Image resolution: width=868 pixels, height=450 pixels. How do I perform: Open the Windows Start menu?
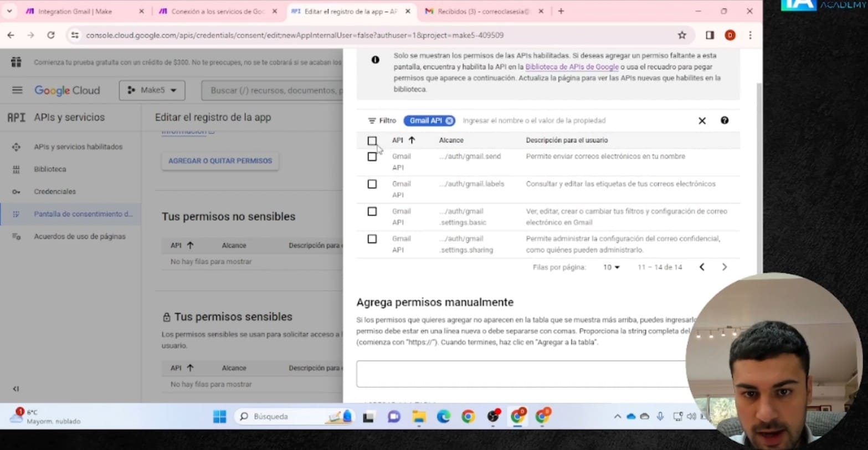pos(220,416)
